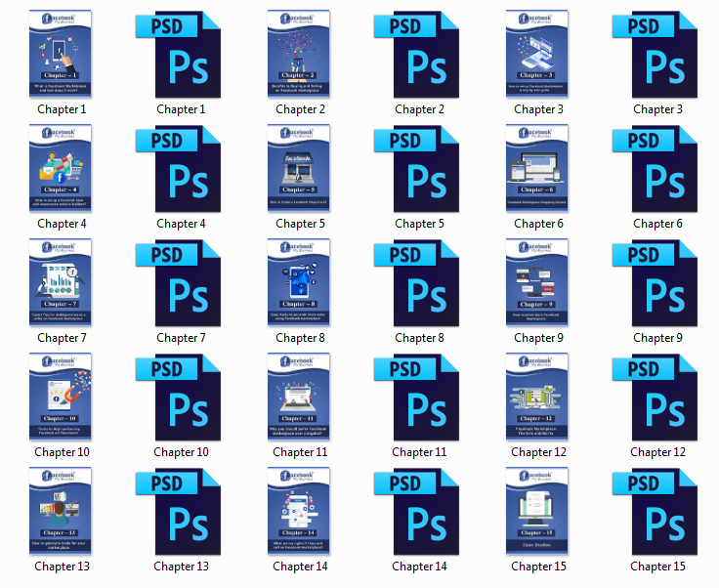This screenshot has width=719, height=588.
Task: Click the 'Chapter 12' label under the PSD file
Action: (657, 452)
